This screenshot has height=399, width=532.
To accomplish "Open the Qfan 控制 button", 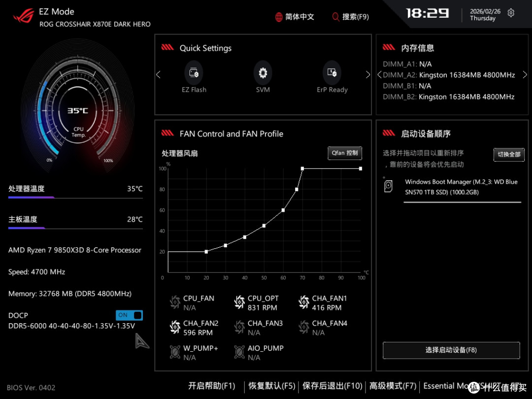I will (x=345, y=153).
